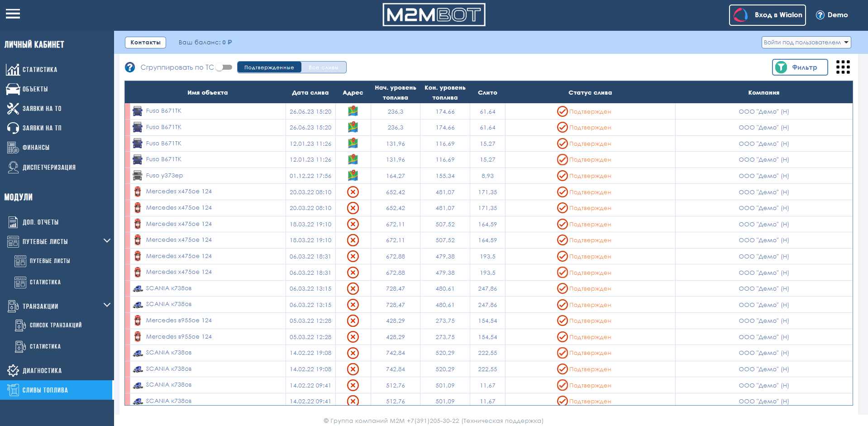This screenshot has height=426, width=868.
Task: Click first SCANIA к738ов 06.03.22 truck icon
Action: [138, 288]
